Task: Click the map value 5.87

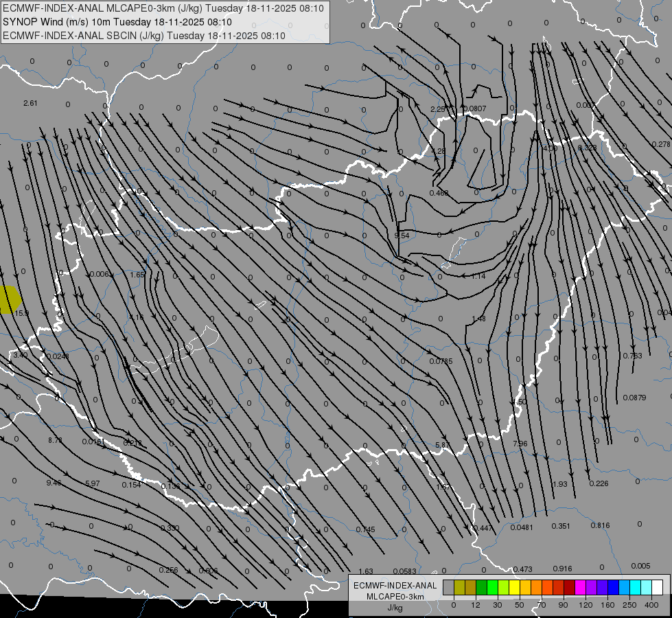Action: tap(443, 445)
